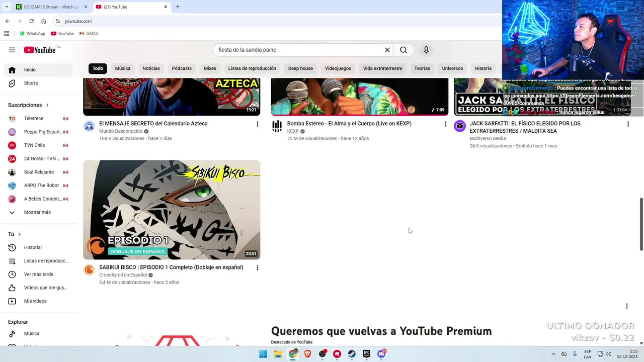This screenshot has width=644, height=362.
Task: Select the Noticias filter chip
Action: pos(151,68)
